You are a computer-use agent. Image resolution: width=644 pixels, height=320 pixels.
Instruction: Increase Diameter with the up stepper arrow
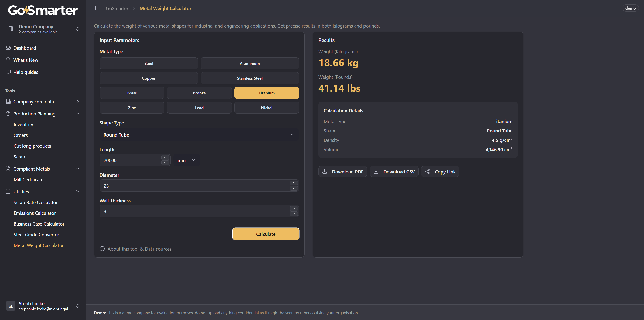[x=293, y=183]
